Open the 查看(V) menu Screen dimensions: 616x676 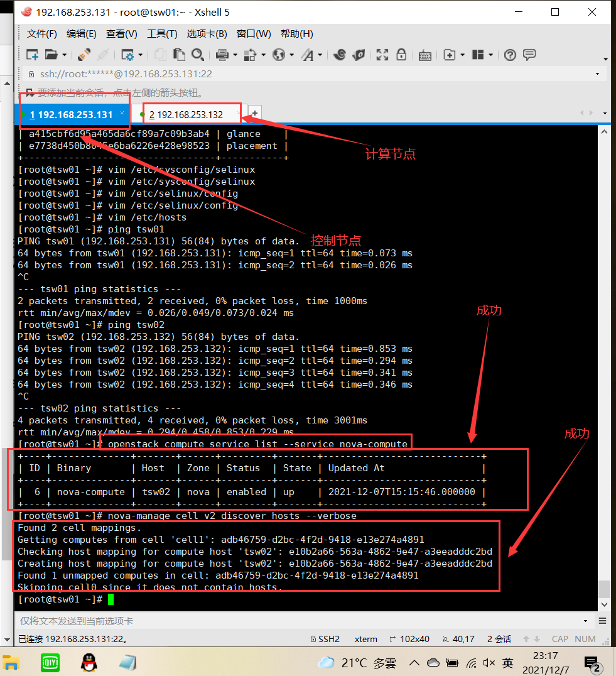point(122,34)
